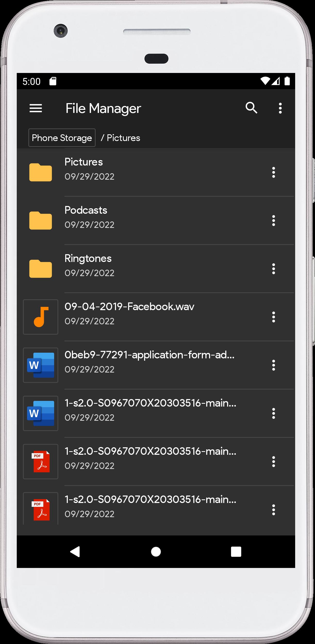Show options for Ringtones folder
The height and width of the screenshot is (644, 315).
coord(273,269)
